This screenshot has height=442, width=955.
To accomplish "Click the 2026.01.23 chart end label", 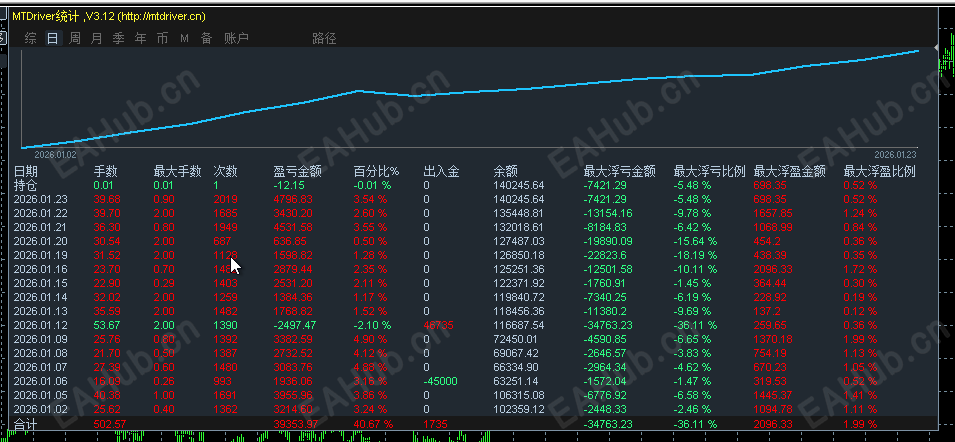I will (x=895, y=155).
